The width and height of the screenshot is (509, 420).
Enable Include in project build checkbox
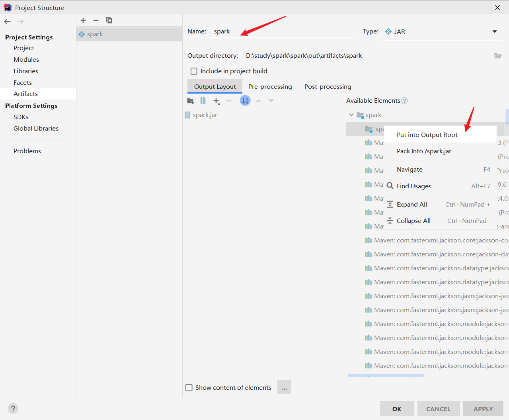[194, 71]
